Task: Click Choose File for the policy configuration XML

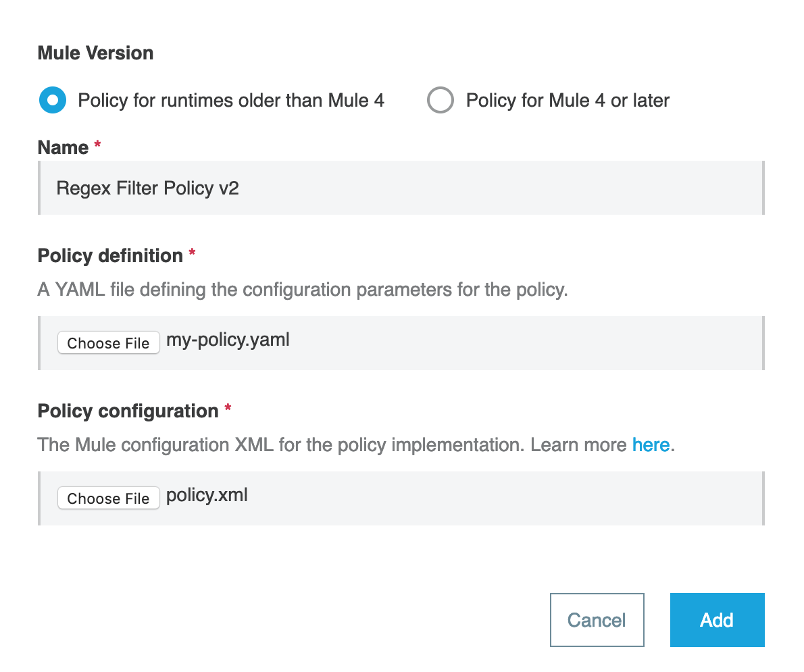Action: coord(108,498)
